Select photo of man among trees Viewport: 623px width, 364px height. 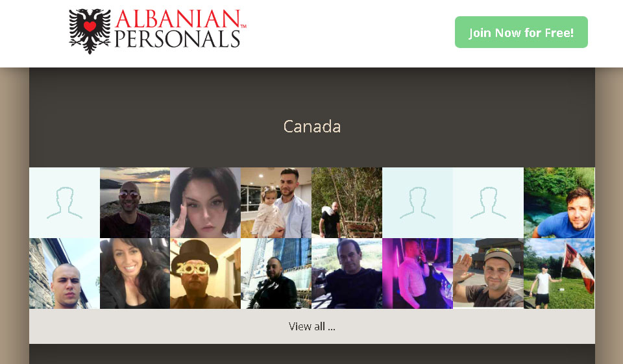point(347,202)
